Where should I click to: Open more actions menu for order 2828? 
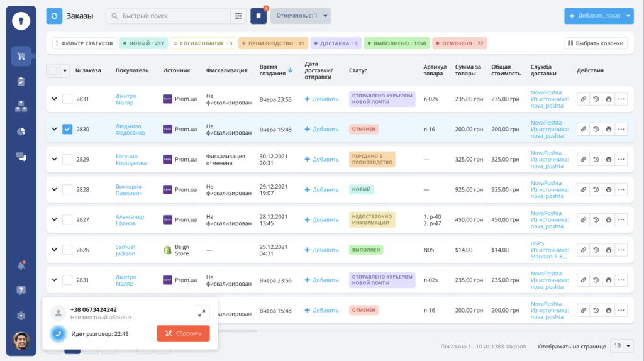point(621,189)
